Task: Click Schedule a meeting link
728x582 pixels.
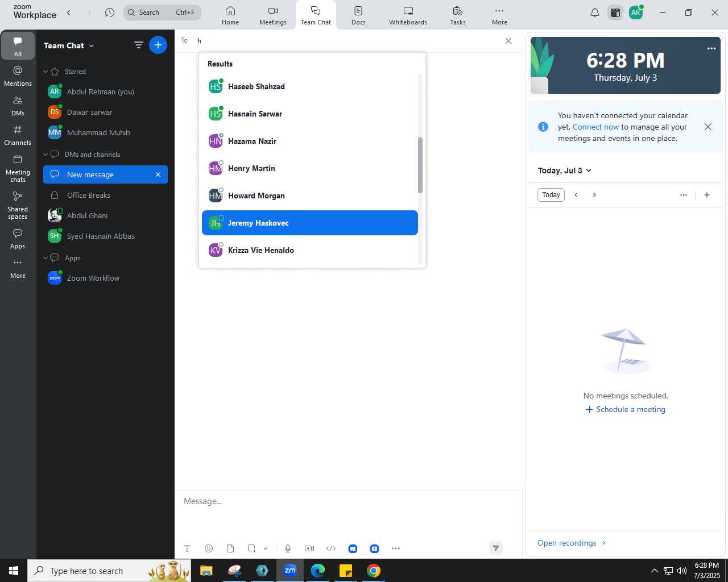Action: click(x=626, y=409)
